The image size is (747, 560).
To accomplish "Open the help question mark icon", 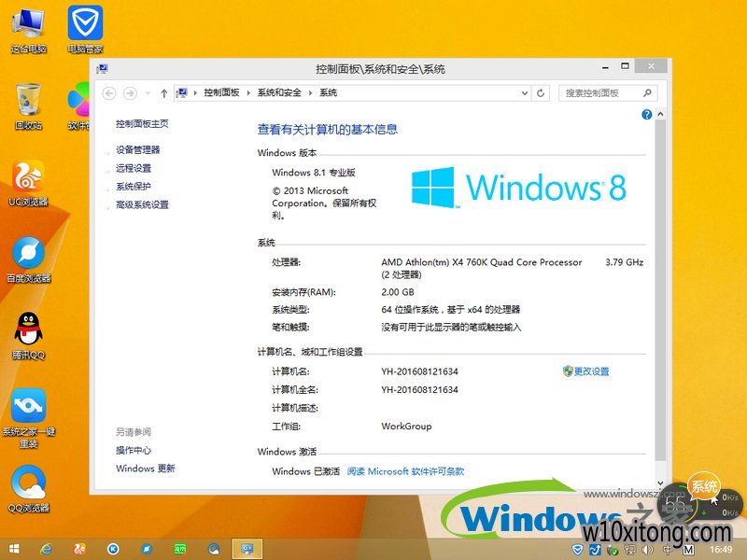I will pyautogui.click(x=646, y=114).
